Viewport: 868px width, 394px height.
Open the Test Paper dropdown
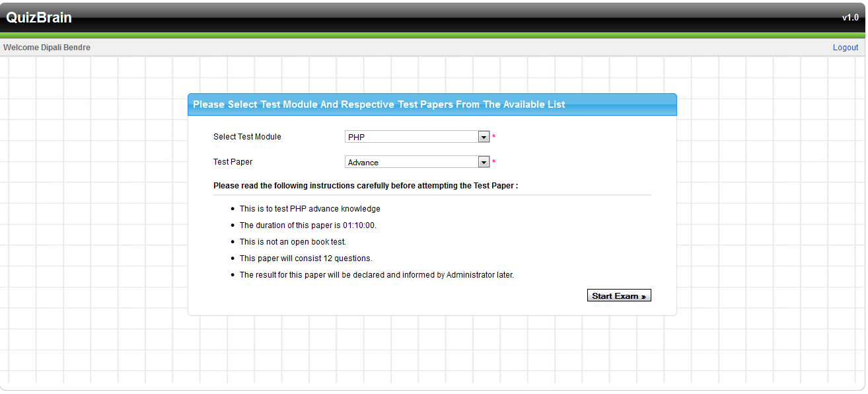click(417, 162)
